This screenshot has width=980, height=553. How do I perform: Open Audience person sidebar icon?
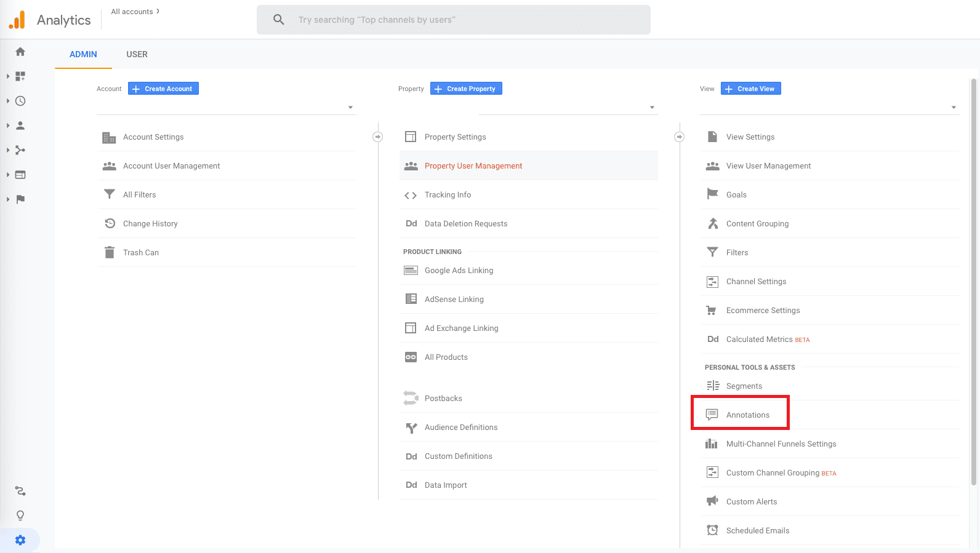pos(20,125)
